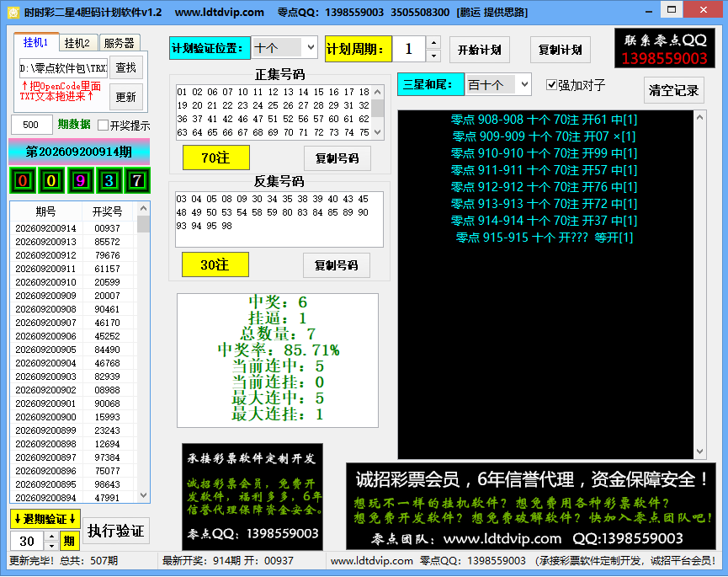Click log line 零点 915-915 等开
Viewport: 728px width, 577px height.
point(545,238)
